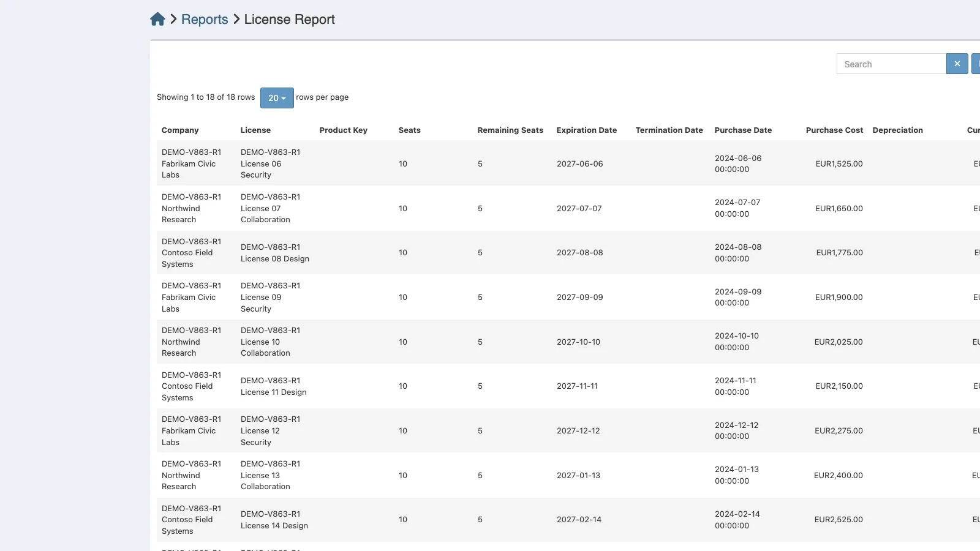Click expiration date 2027-01-13
980x551 pixels.
(579, 476)
